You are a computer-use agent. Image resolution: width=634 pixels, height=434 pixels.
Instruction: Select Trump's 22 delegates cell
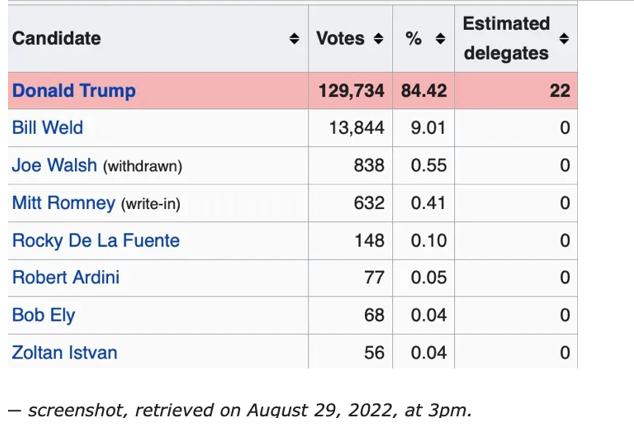(559, 91)
